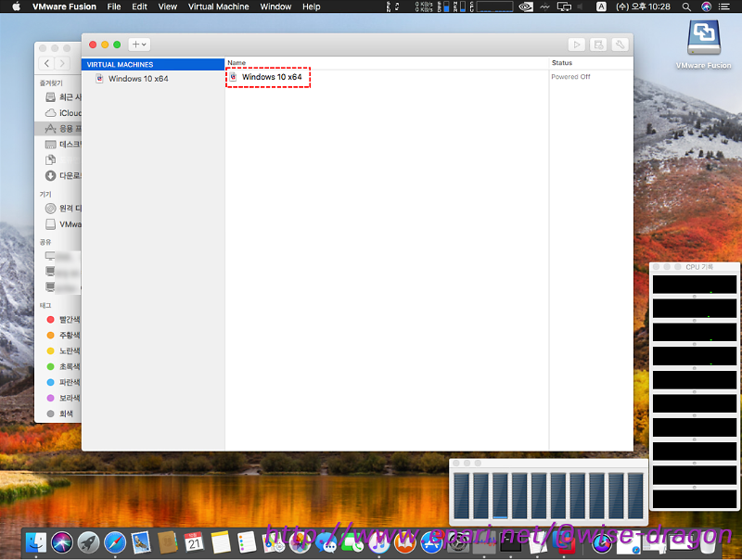Click the first graph in CPU history window
Screen dimensions: 742x560
[x=694, y=285]
